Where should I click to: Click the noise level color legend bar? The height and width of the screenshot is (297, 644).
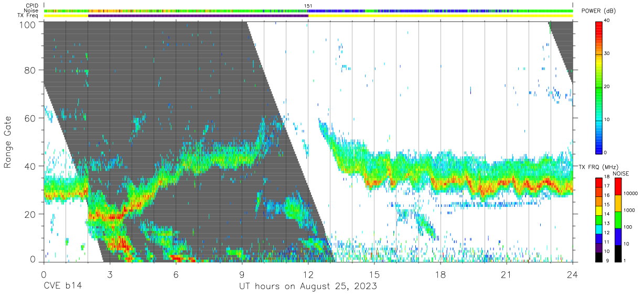pyautogui.click(x=618, y=219)
